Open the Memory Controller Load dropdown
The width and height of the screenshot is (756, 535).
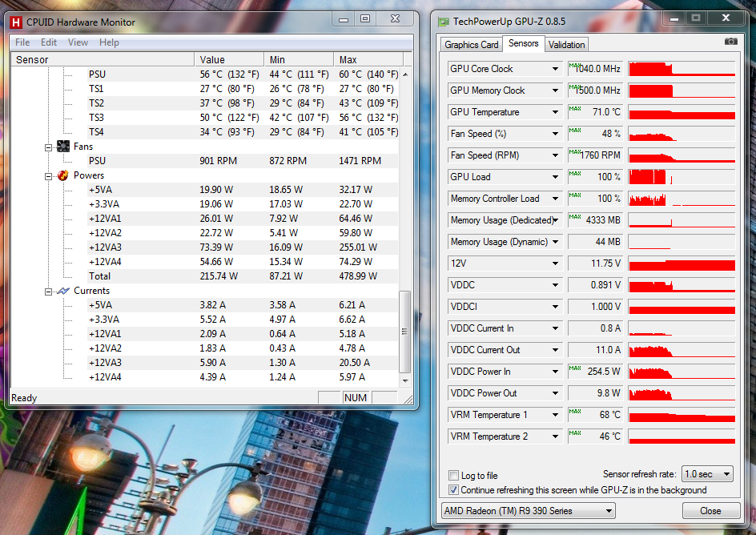[x=556, y=199]
